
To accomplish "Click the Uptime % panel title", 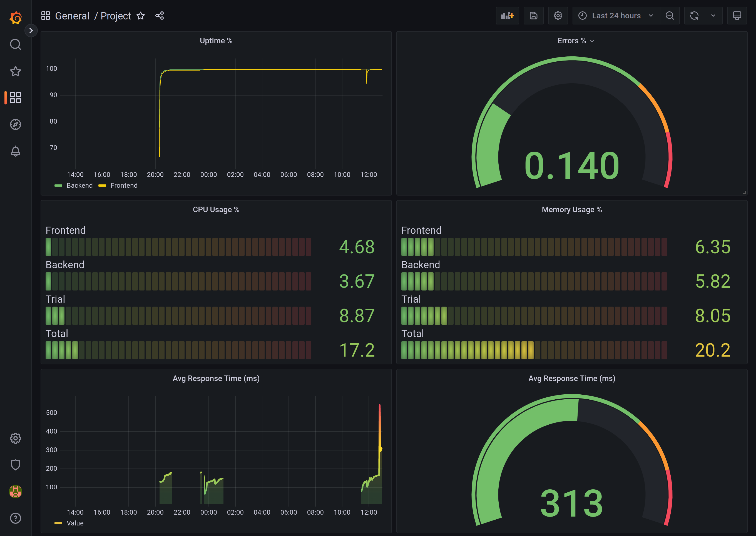I will pyautogui.click(x=216, y=41).
